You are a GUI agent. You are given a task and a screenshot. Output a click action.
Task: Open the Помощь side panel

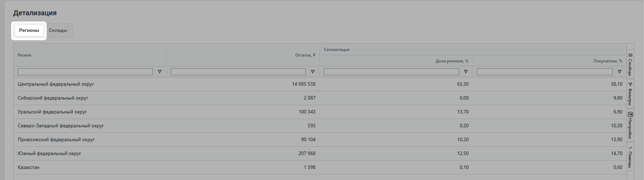(630, 157)
